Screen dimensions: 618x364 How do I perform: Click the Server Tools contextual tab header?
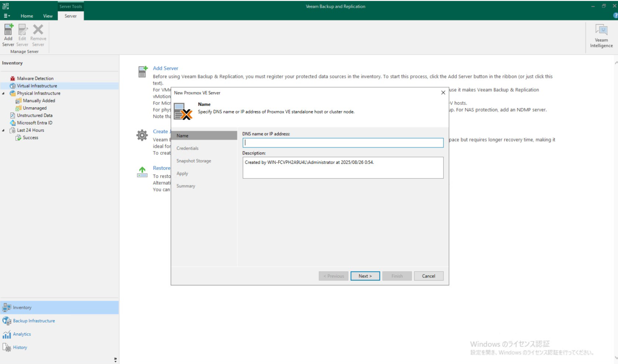71,7
